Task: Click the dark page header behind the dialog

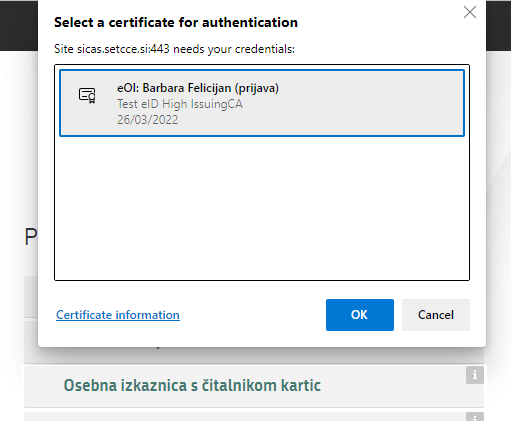Action: point(19,25)
